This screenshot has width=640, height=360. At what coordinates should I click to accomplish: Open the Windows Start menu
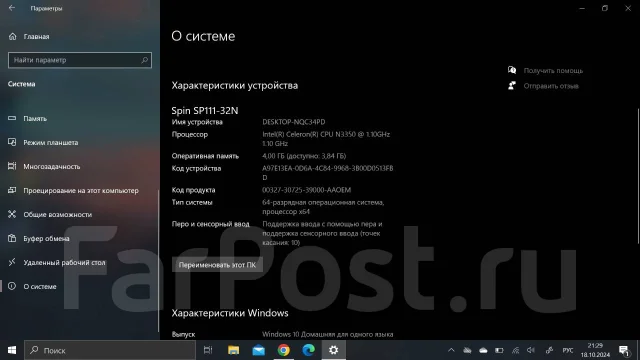(x=12, y=350)
